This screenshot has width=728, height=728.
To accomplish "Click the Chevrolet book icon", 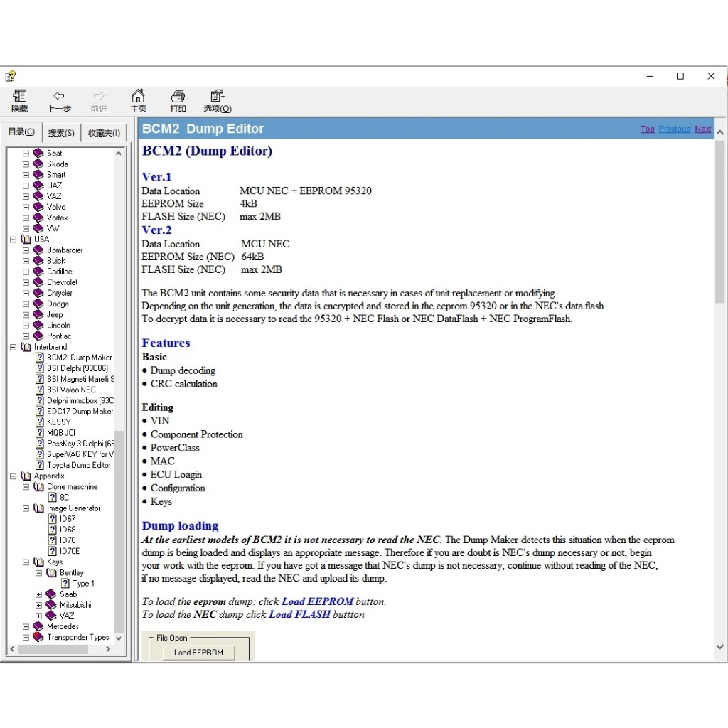I will pos(38,282).
